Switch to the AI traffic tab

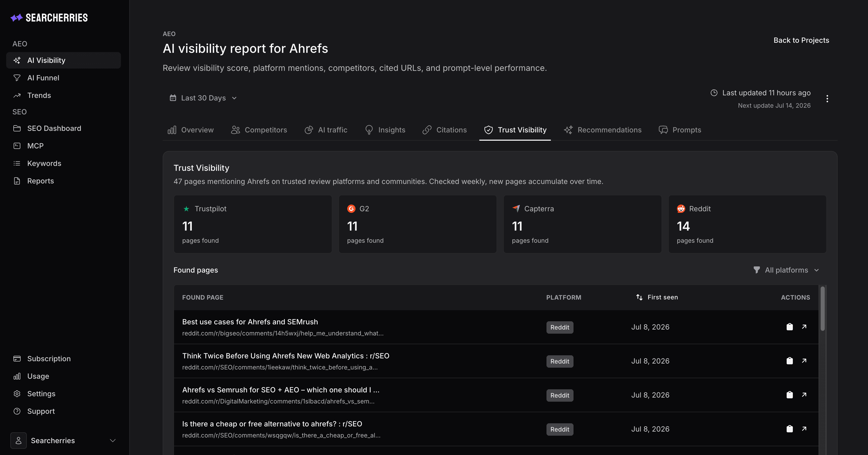[x=326, y=130]
